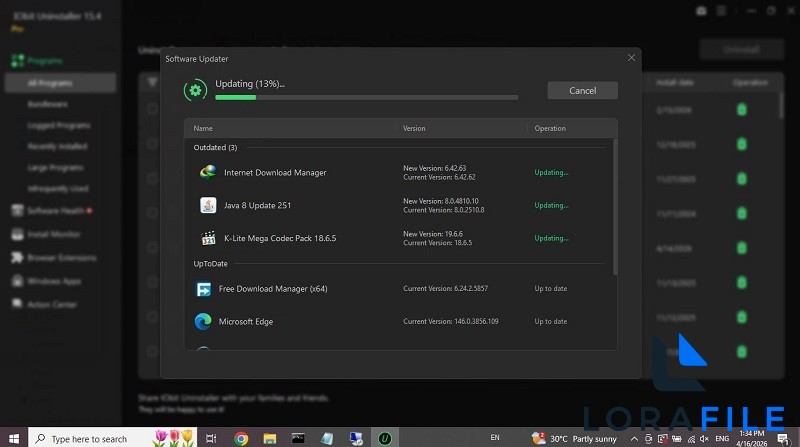The width and height of the screenshot is (800, 447).
Task: Select Free Download Manager (x64) text
Action: coord(273,289)
